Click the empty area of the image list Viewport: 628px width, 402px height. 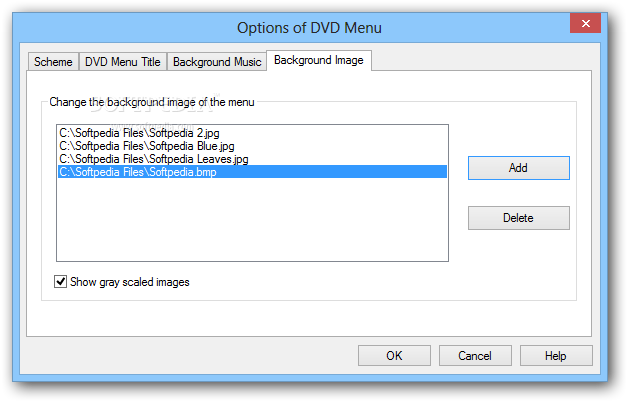pyautogui.click(x=252, y=219)
